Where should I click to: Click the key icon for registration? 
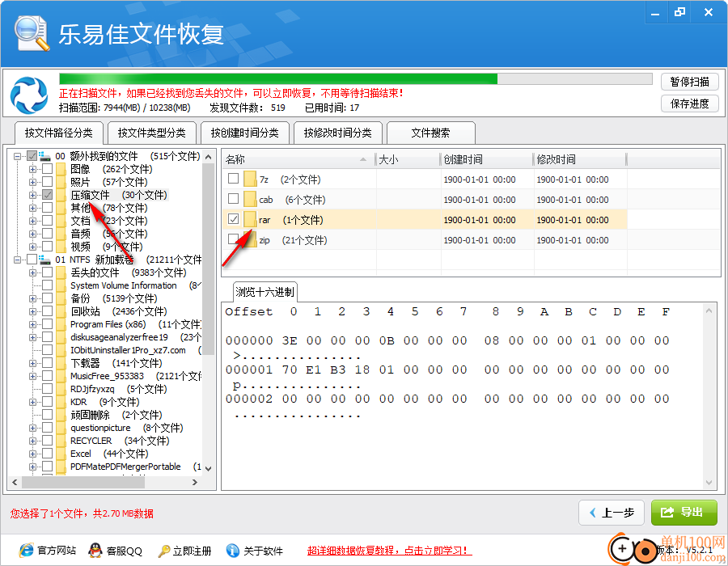coord(163,551)
